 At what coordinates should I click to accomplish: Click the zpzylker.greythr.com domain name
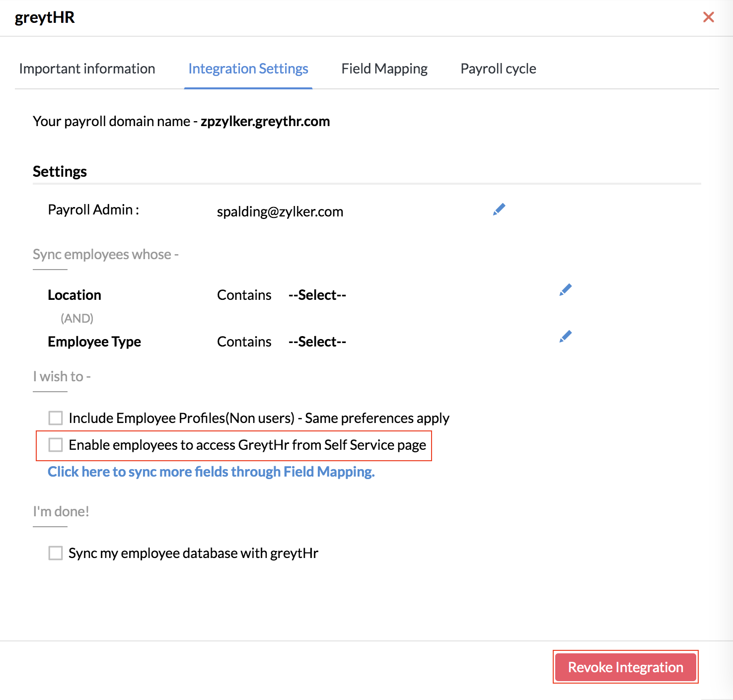point(265,122)
